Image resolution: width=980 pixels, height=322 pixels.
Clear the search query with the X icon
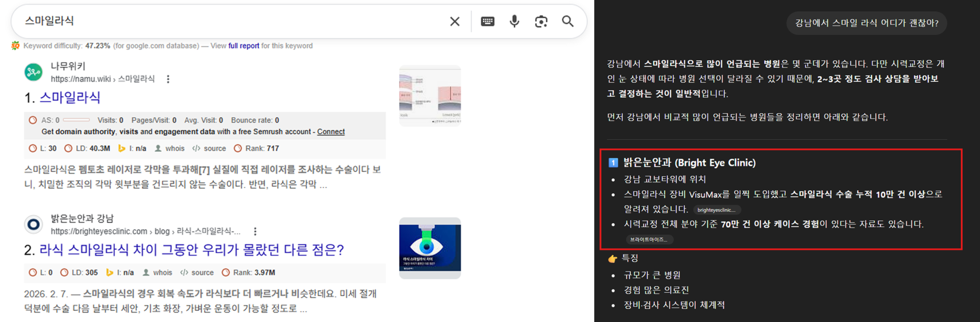[x=454, y=21]
